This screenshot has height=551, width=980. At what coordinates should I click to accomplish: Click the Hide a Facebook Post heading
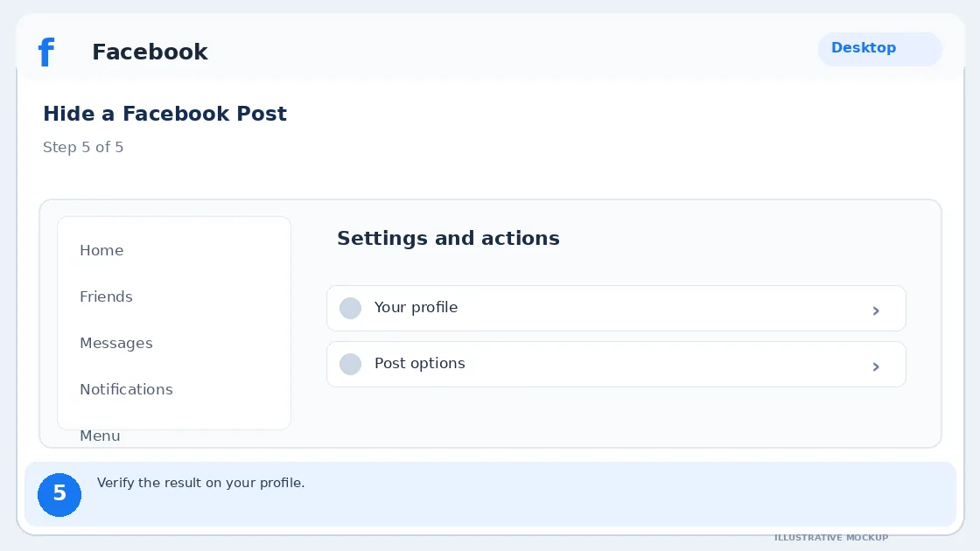pos(165,114)
